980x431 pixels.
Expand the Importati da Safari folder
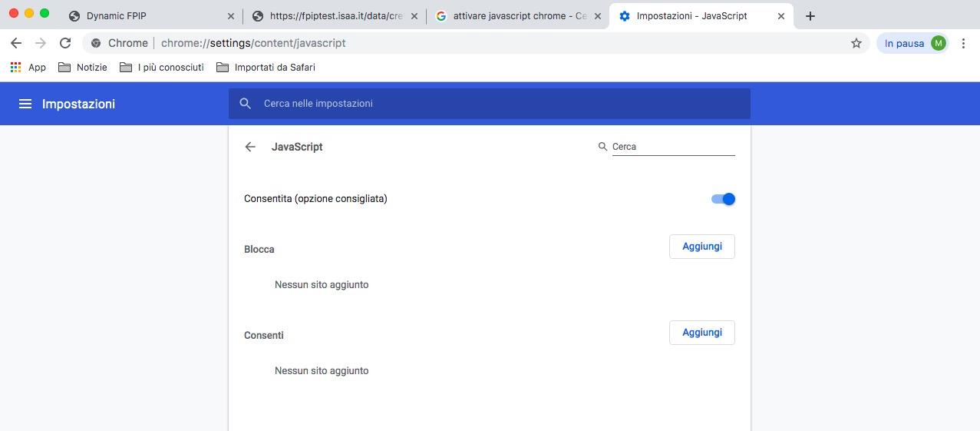point(266,68)
